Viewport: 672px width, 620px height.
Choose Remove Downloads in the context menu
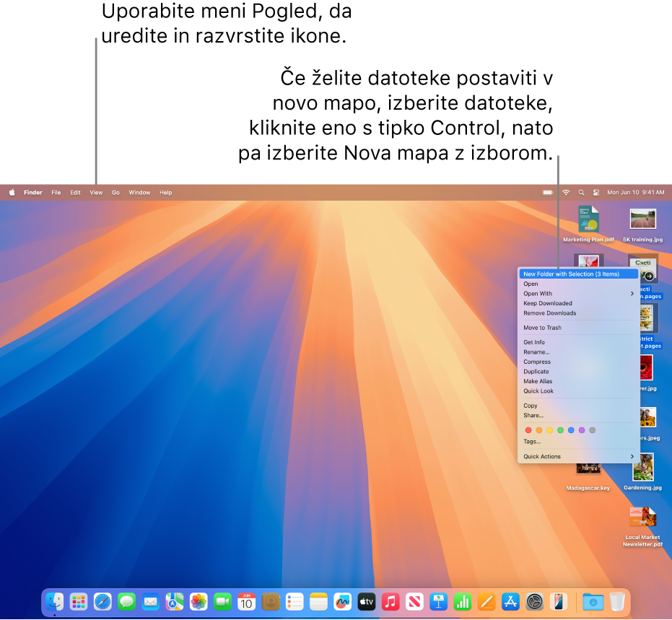[579, 313]
